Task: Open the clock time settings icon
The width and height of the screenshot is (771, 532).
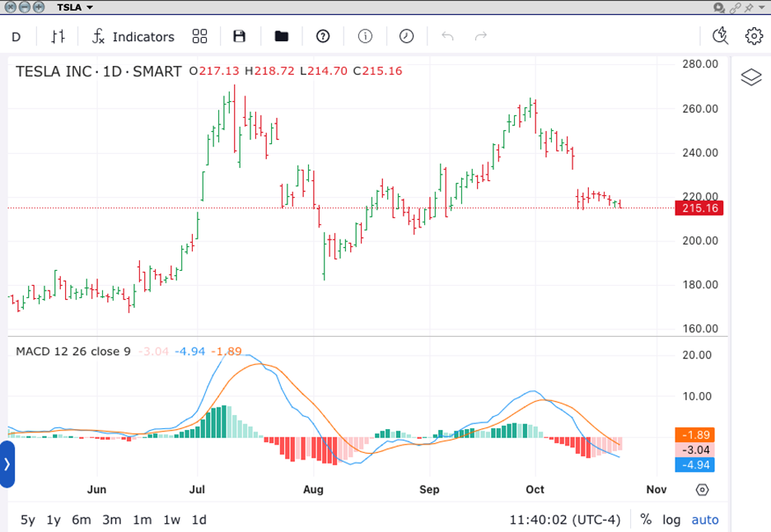Action: click(407, 36)
